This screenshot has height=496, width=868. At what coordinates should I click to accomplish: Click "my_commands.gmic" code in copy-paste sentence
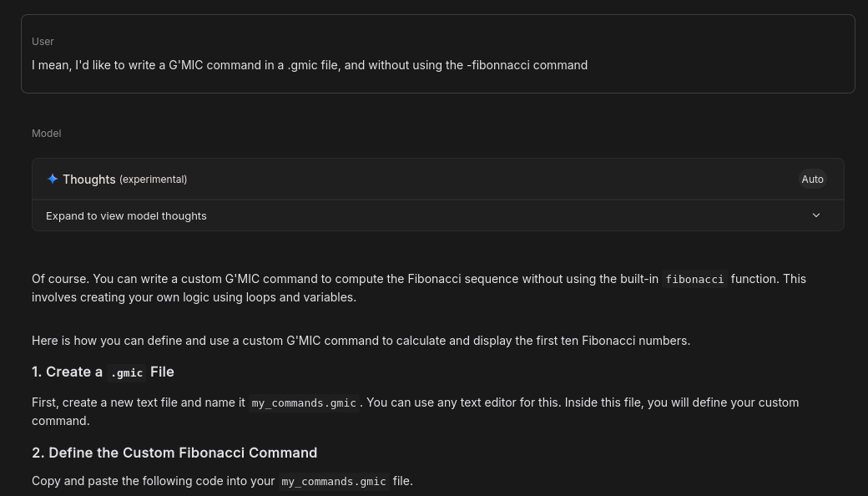[334, 482]
